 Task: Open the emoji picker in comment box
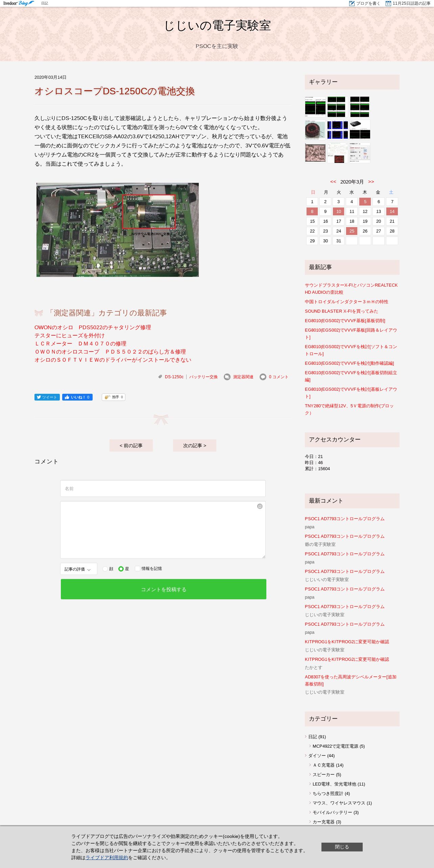(260, 506)
